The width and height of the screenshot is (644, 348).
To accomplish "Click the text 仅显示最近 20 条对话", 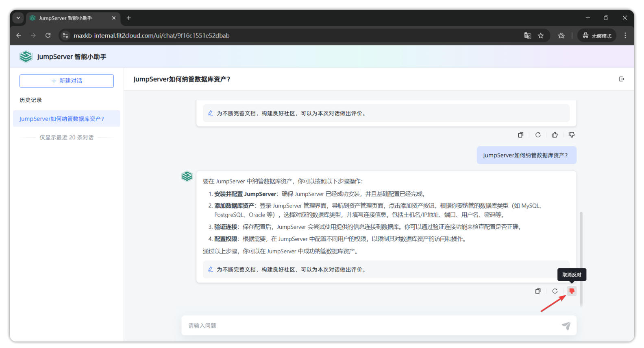I will (x=67, y=138).
